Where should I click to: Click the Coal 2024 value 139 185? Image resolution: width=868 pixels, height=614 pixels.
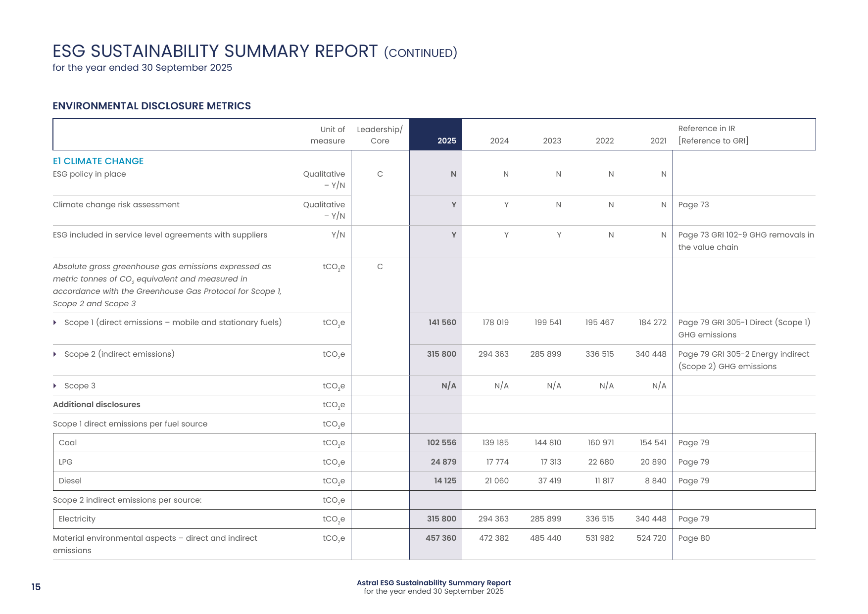point(495,443)
